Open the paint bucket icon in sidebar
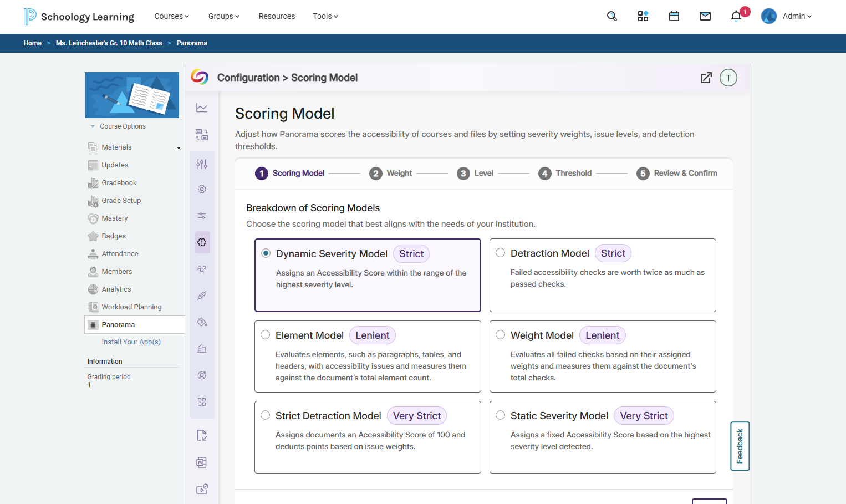 (x=202, y=322)
